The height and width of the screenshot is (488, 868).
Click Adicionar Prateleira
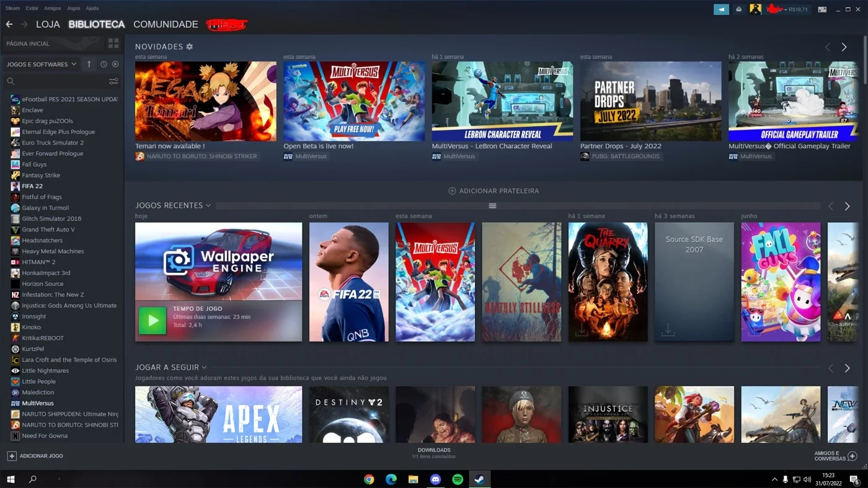(x=494, y=191)
